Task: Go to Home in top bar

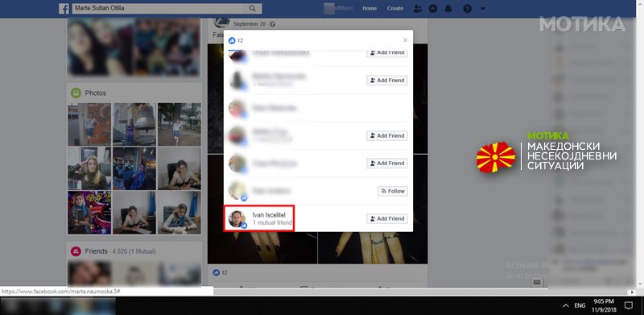Action: pyautogui.click(x=369, y=8)
